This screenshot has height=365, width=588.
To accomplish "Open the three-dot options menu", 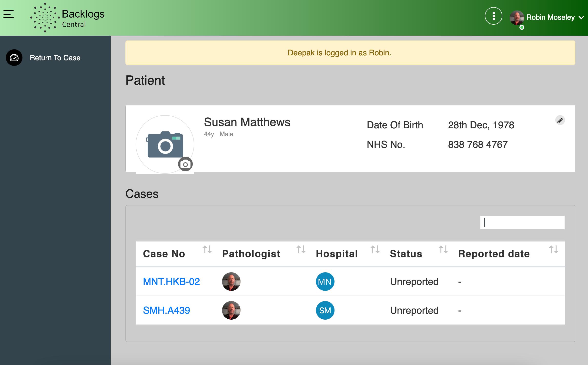I will click(493, 16).
